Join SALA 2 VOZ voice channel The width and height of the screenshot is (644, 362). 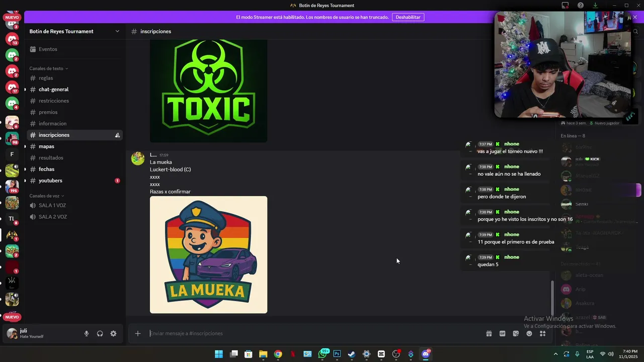(74, 217)
